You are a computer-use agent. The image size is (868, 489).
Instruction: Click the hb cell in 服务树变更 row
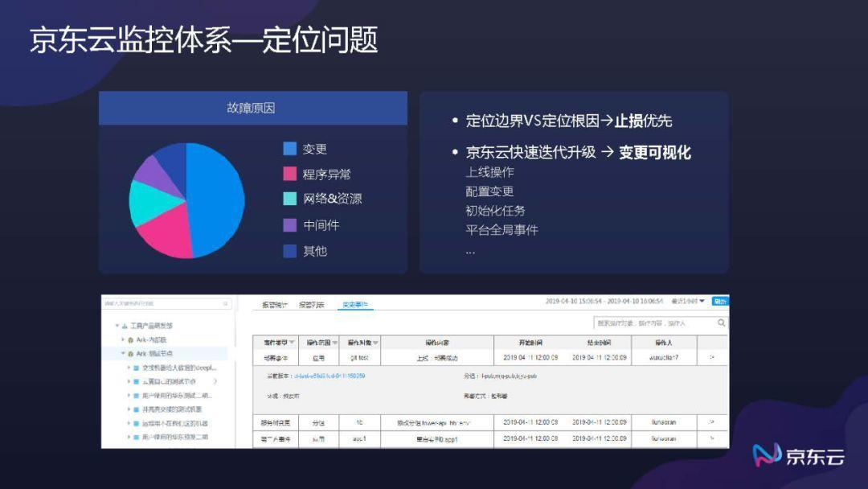(x=359, y=422)
